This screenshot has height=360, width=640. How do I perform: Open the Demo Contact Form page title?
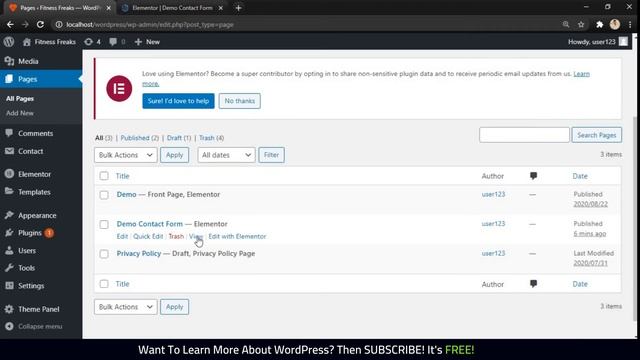pyautogui.click(x=149, y=224)
